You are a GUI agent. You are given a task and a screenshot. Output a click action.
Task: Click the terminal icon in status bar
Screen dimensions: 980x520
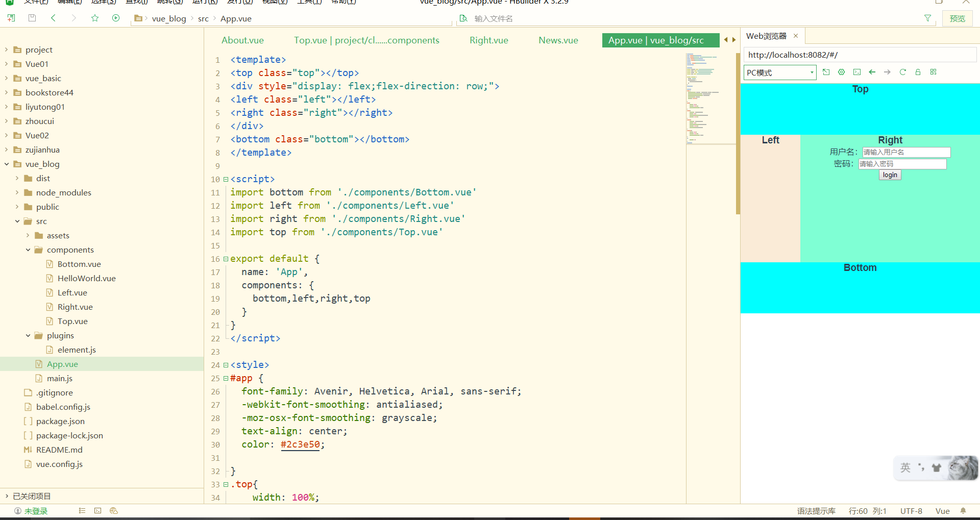[x=98, y=511]
